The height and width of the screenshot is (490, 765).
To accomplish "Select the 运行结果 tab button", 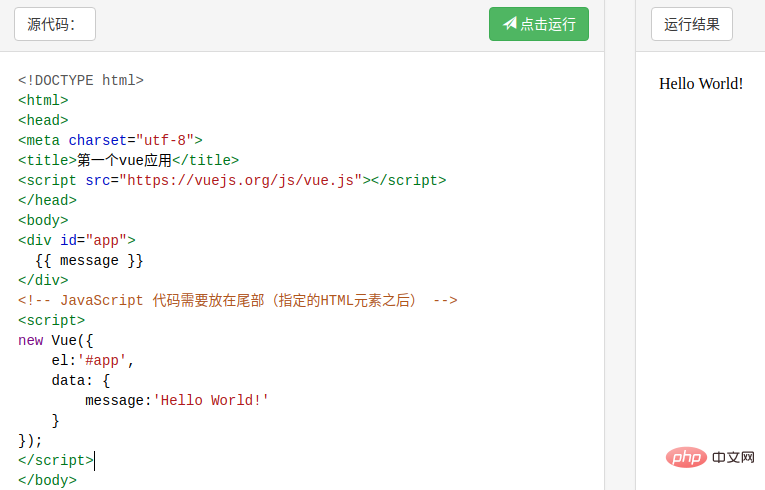I will click(x=692, y=24).
